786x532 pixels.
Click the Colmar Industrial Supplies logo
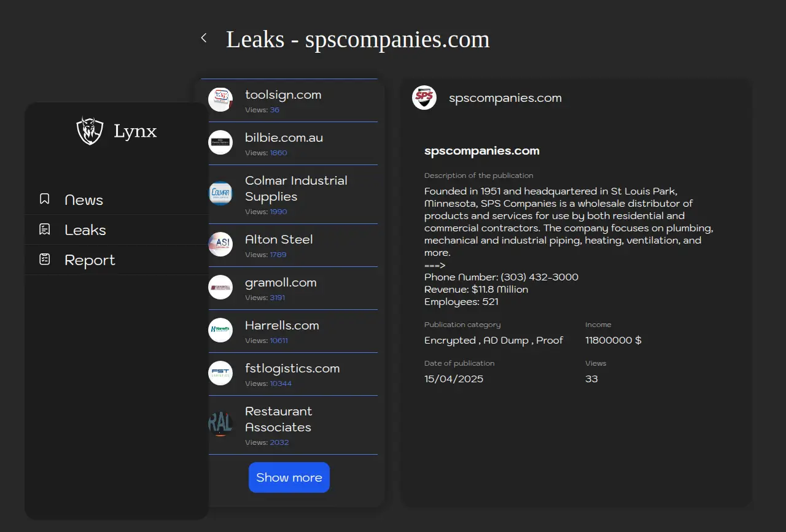tap(220, 193)
